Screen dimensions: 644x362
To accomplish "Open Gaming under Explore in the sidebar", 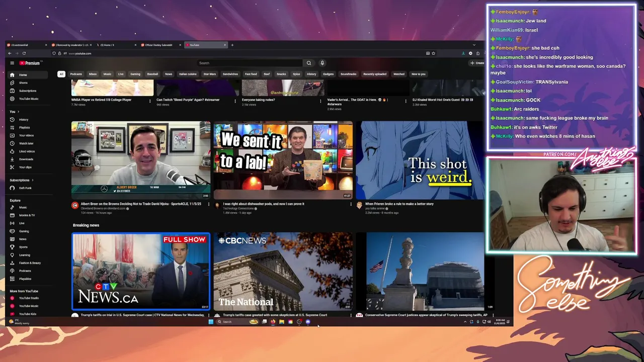I will pyautogui.click(x=24, y=231).
